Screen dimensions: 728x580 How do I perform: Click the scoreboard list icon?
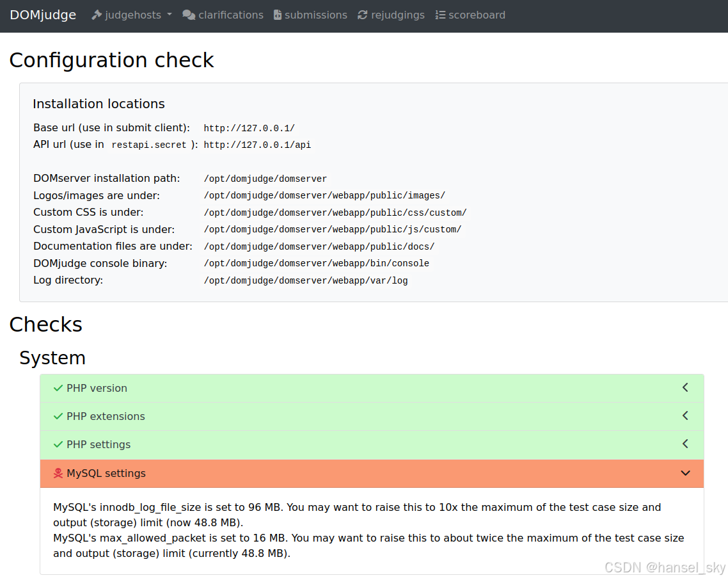tap(440, 15)
